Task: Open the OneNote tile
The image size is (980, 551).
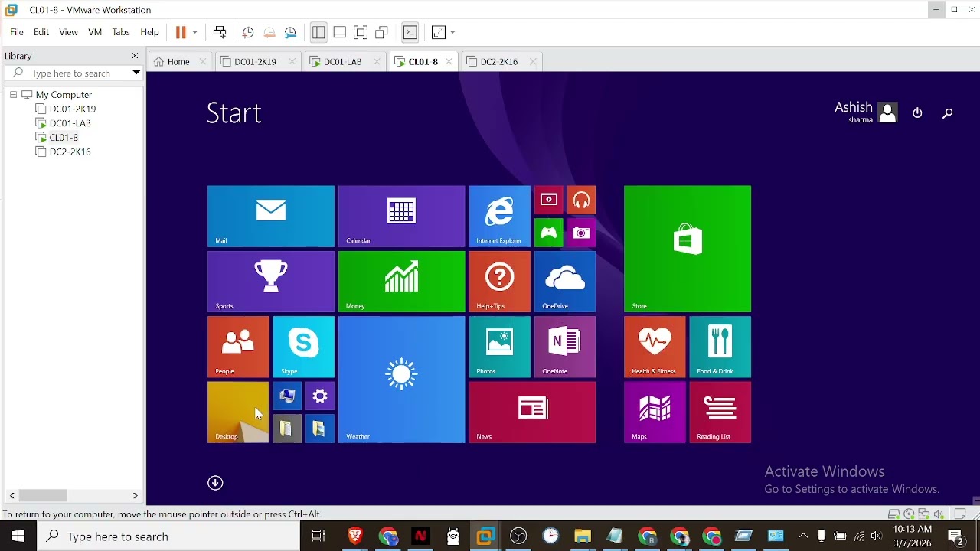Action: [565, 347]
